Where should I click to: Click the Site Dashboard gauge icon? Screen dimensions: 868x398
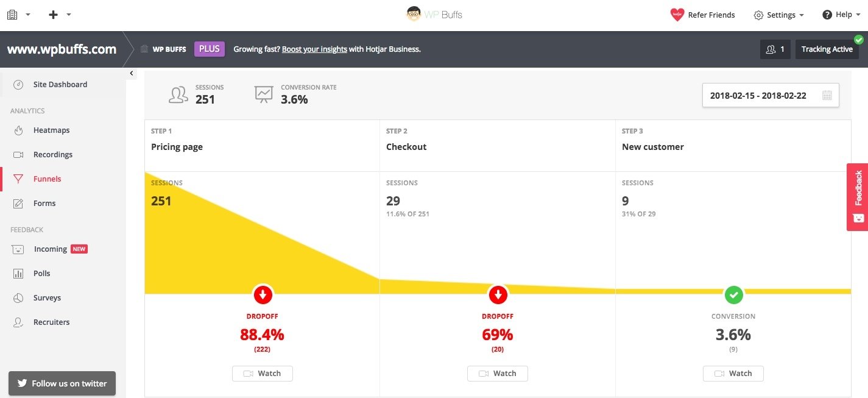18,85
